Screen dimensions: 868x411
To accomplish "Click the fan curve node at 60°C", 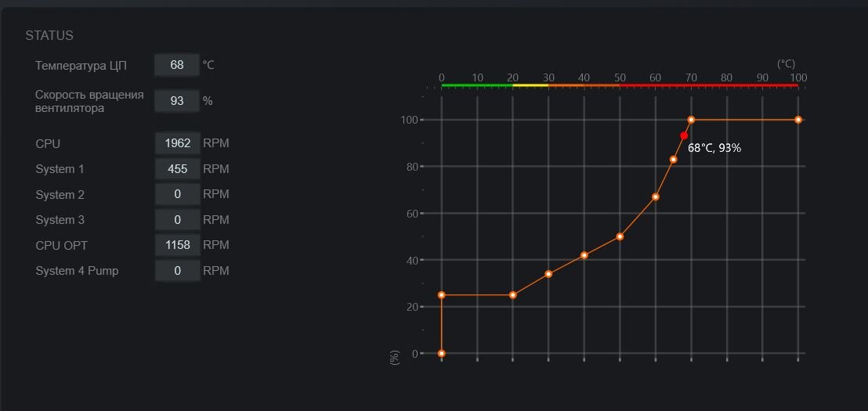I will tap(656, 196).
